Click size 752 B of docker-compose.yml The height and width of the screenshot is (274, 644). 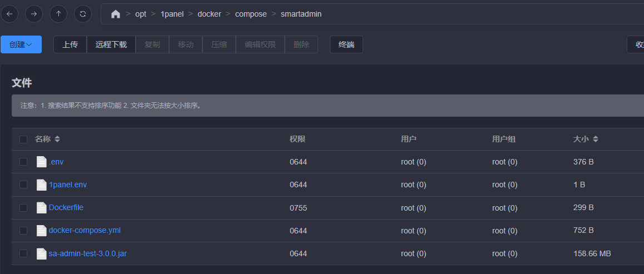coord(583,231)
